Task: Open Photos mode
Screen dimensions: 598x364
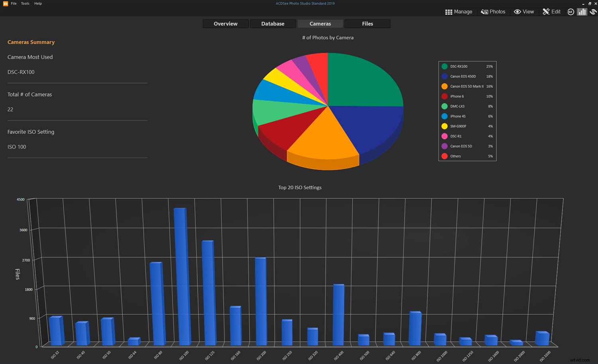Action: pos(493,12)
